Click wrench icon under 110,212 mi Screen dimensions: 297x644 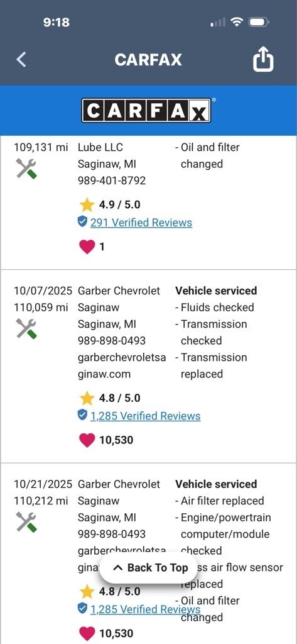pos(26,522)
